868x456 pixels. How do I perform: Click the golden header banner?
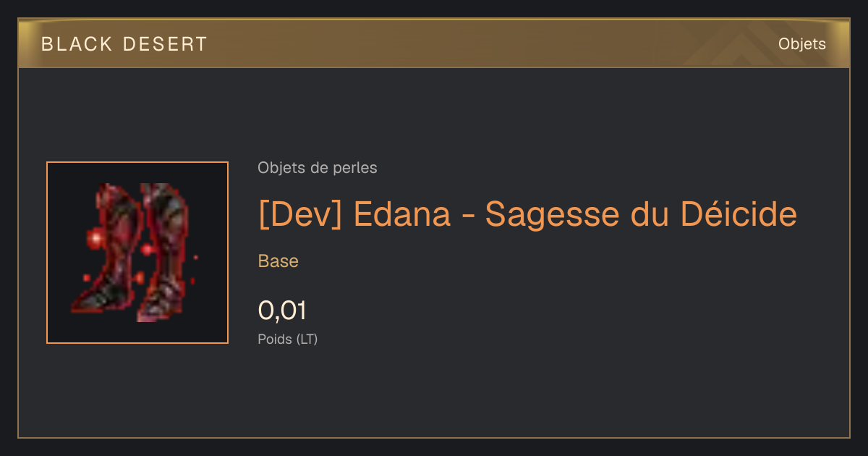[x=434, y=43]
